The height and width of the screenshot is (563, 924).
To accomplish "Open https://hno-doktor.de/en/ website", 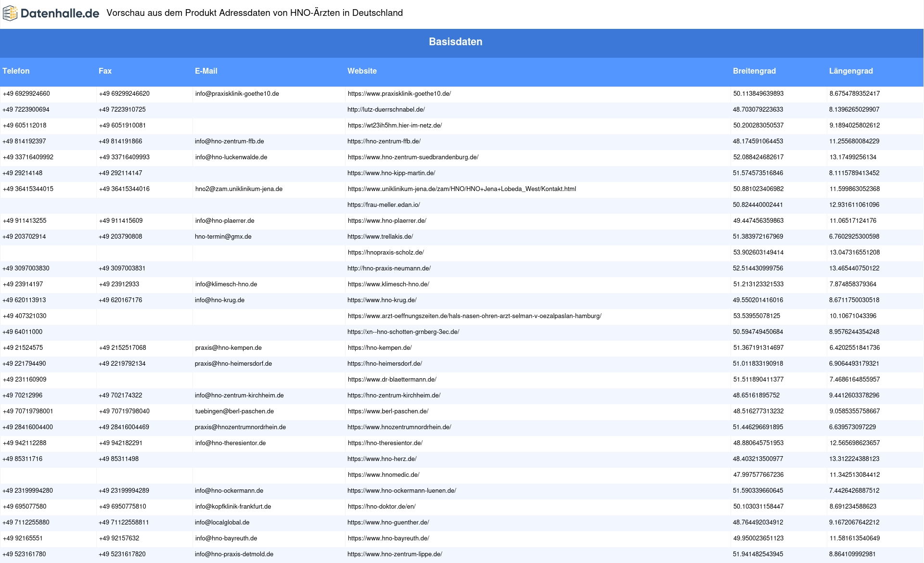I will click(382, 507).
